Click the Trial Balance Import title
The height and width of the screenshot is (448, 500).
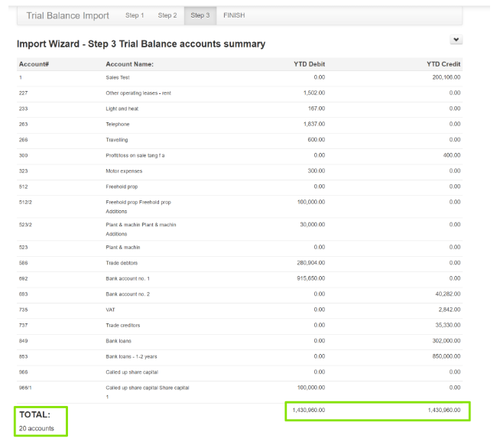(67, 15)
